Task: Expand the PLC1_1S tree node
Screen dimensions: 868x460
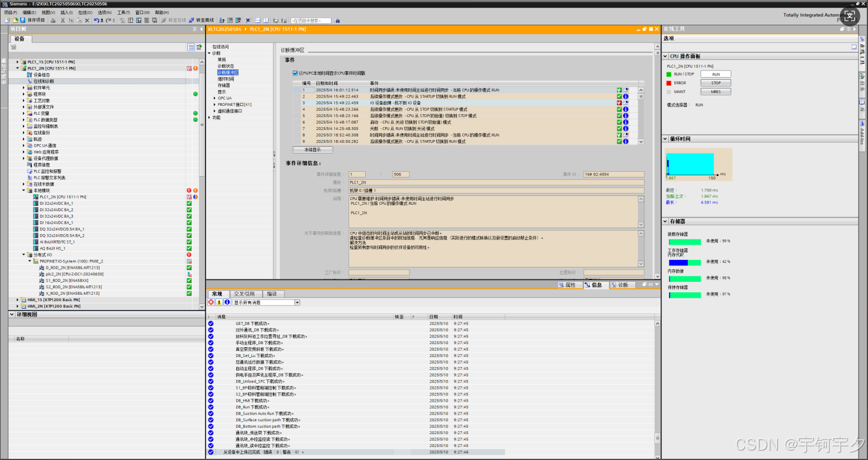Action: 18,62
